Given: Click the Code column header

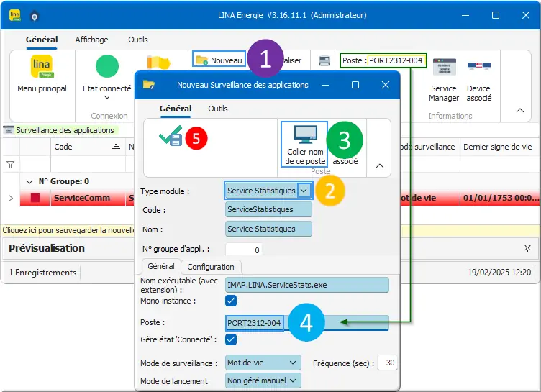Looking at the screenshot, I should pos(88,147).
